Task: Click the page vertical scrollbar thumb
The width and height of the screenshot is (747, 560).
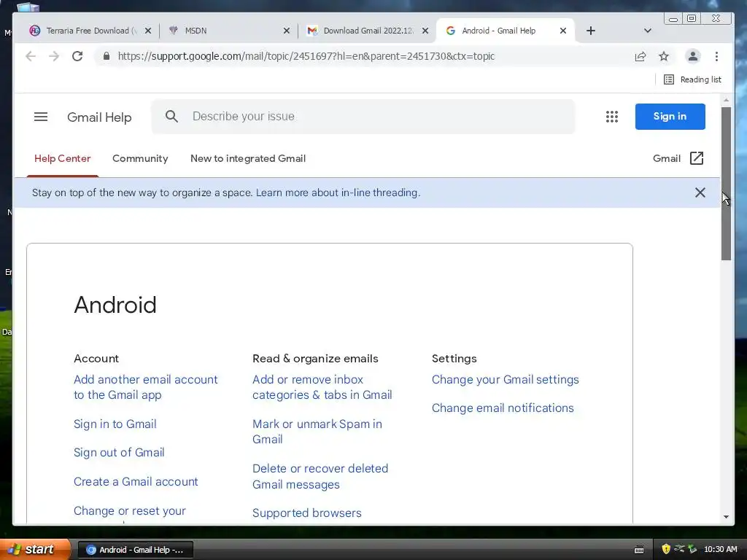Action: (726, 183)
